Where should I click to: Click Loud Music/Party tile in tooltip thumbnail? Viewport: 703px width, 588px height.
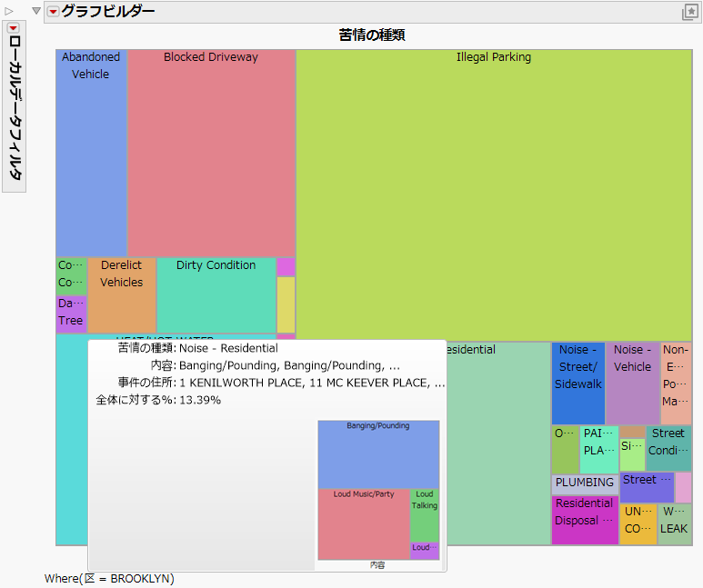[364, 523]
